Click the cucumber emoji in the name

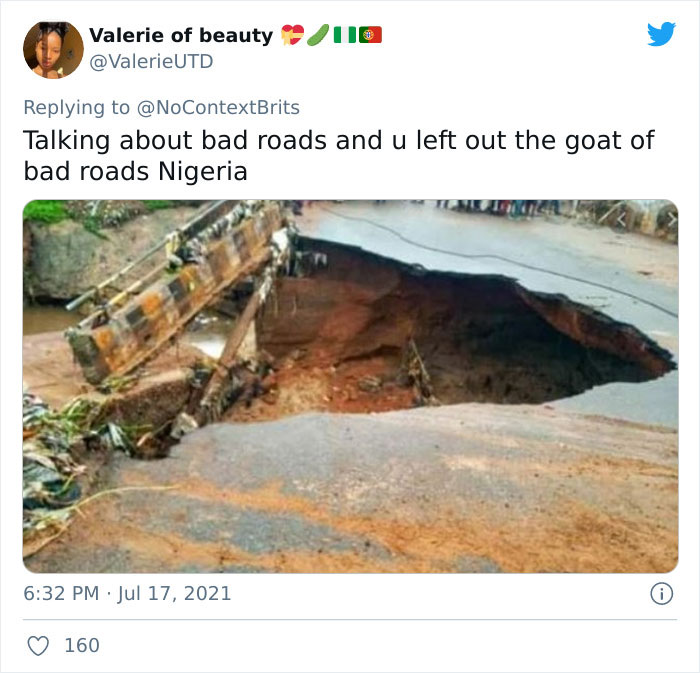pos(317,35)
